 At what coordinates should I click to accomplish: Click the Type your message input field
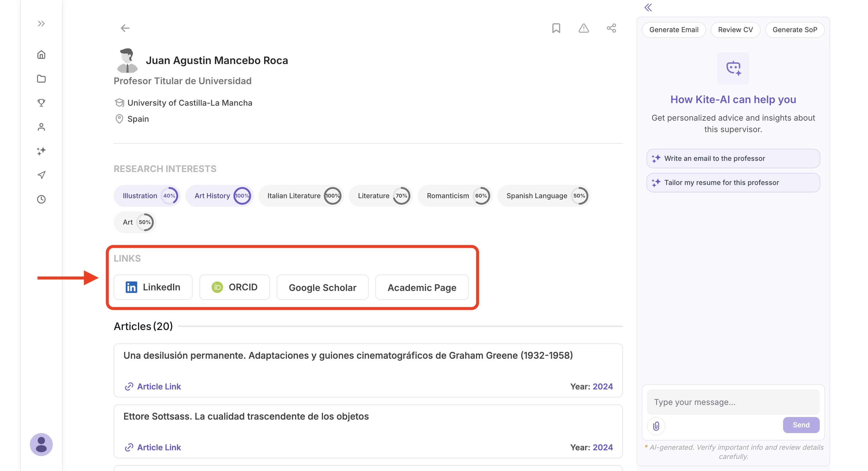coord(733,402)
